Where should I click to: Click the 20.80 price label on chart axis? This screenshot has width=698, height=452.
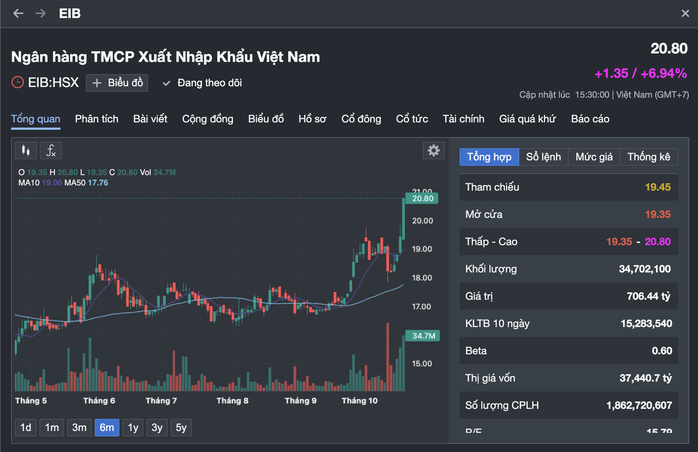[422, 198]
